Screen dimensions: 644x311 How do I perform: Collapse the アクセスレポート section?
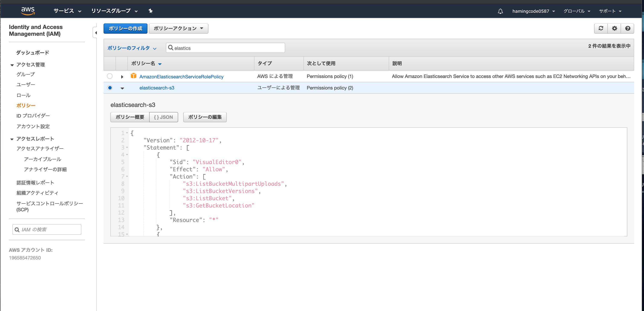pos(12,139)
